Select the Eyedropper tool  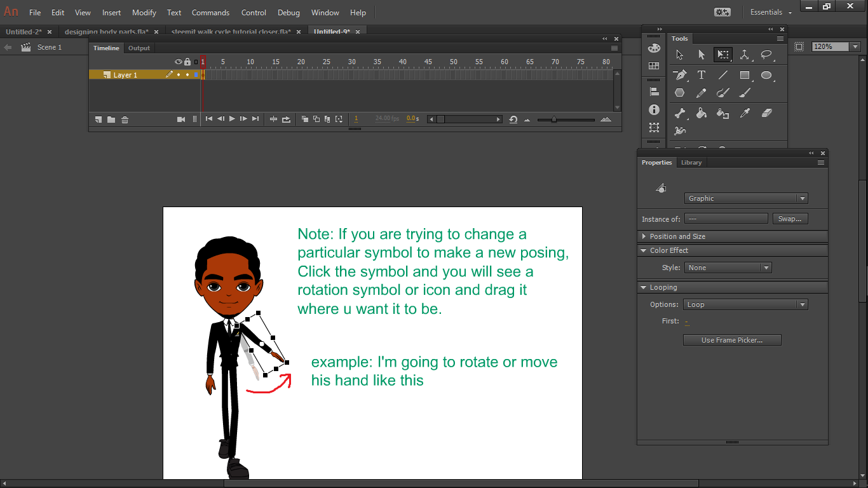(x=745, y=113)
